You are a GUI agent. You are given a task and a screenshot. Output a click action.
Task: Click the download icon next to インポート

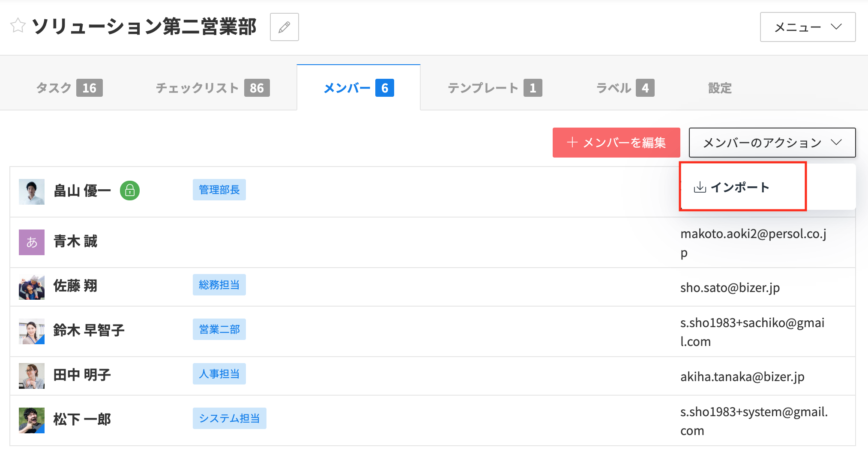click(x=700, y=187)
